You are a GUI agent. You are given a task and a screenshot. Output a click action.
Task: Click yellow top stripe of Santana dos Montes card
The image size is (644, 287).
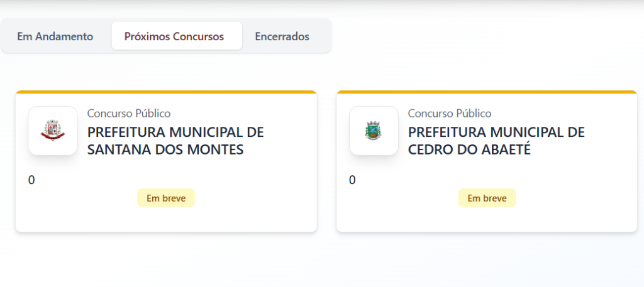tap(166, 92)
